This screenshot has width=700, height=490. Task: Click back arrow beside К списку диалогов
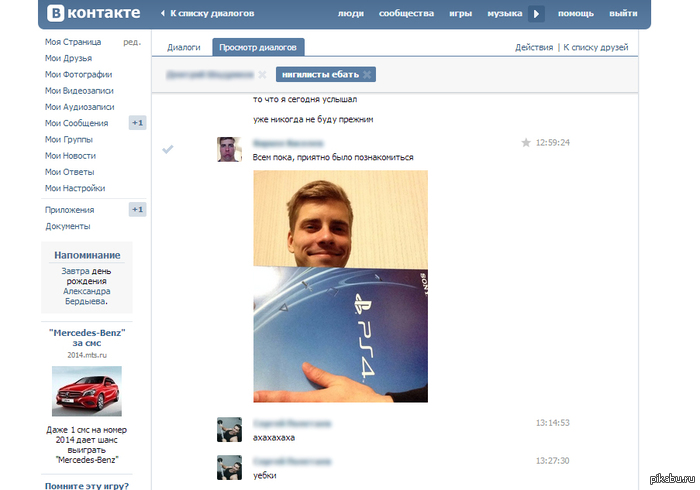(x=164, y=14)
